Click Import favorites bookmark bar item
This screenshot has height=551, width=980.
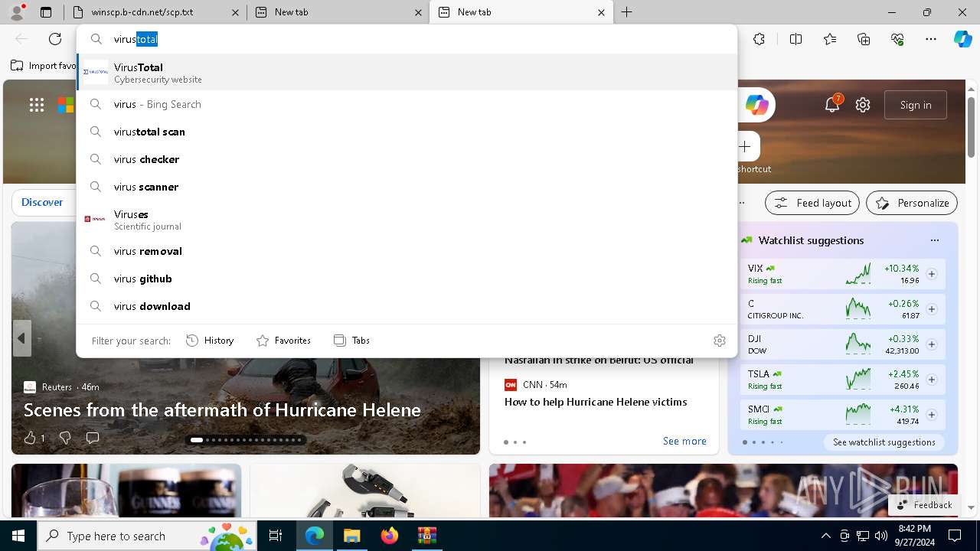point(44,66)
